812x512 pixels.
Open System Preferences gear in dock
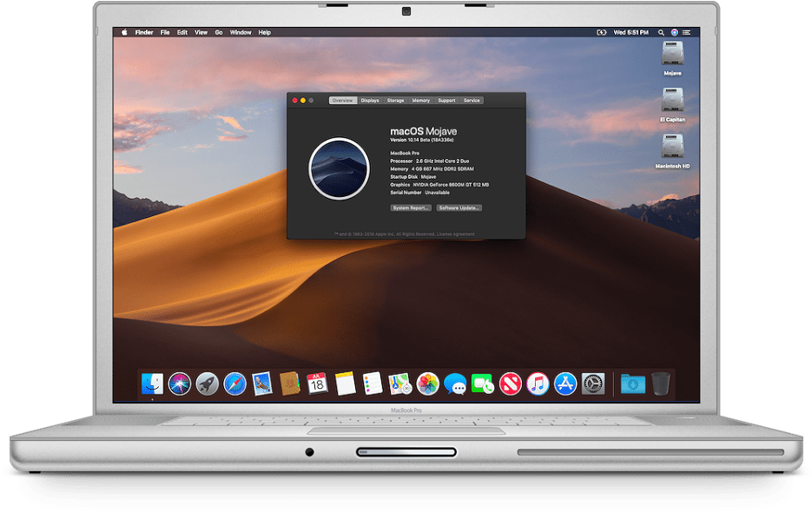click(x=593, y=383)
